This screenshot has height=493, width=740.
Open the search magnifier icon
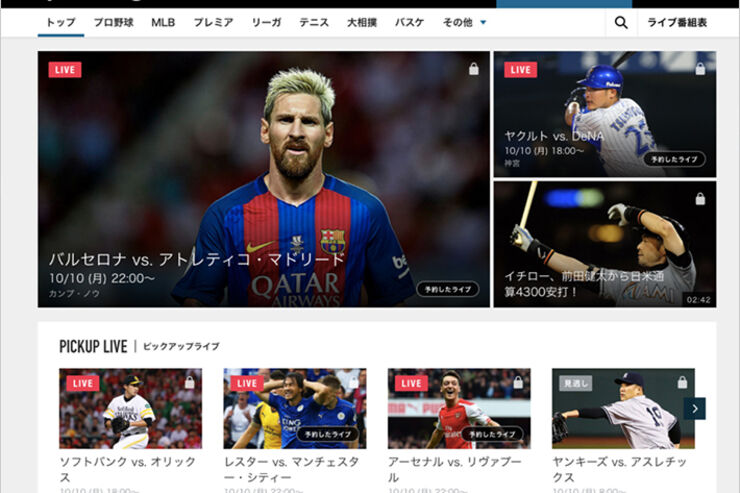pos(621,22)
